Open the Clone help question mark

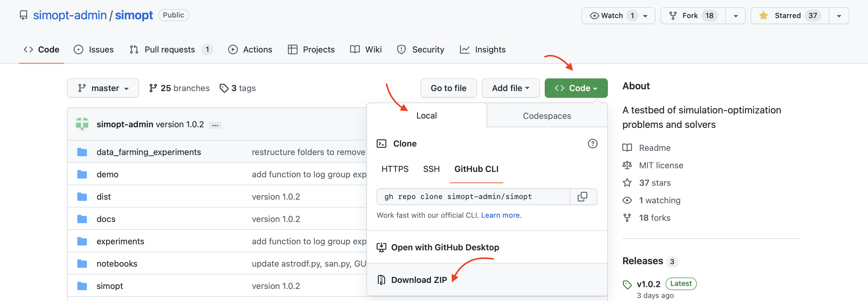click(592, 144)
